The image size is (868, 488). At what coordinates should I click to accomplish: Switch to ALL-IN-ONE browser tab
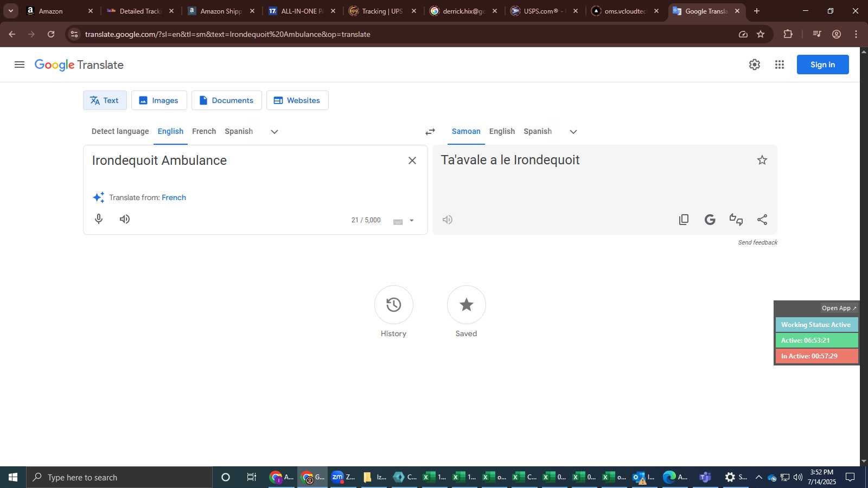click(302, 11)
